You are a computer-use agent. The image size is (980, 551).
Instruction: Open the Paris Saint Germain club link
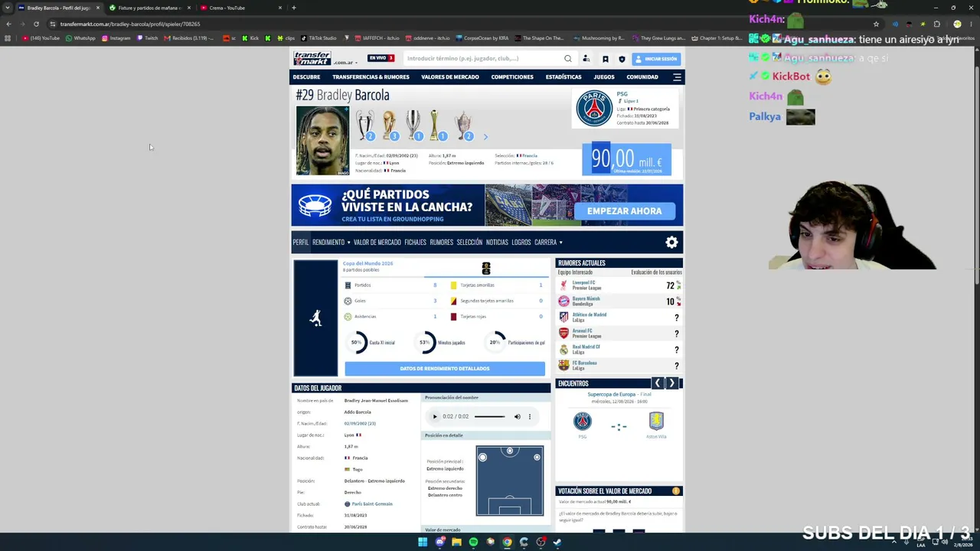pyautogui.click(x=372, y=504)
